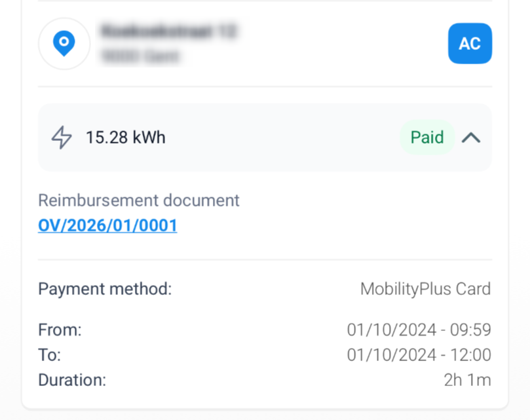
Task: Click the green Paid status badge
Action: click(427, 138)
